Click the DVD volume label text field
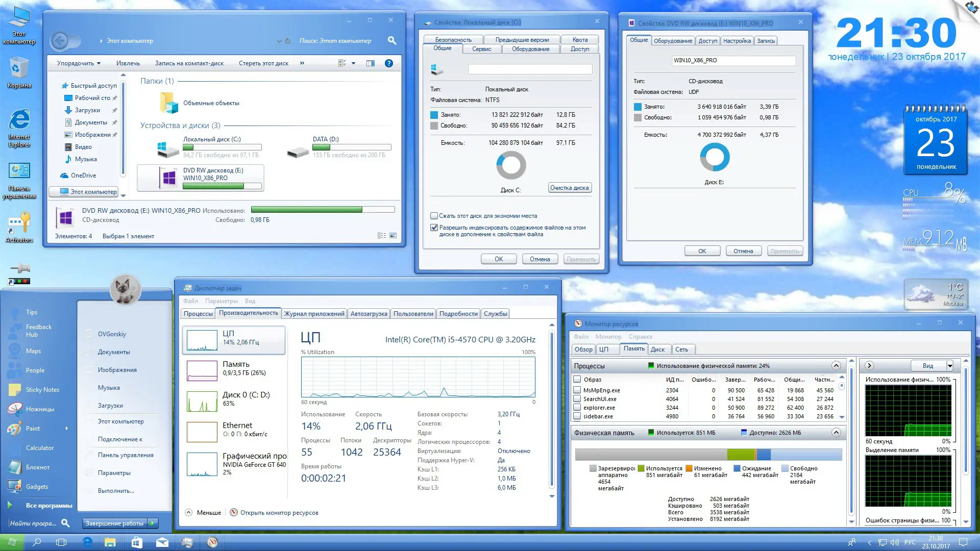 (x=733, y=60)
